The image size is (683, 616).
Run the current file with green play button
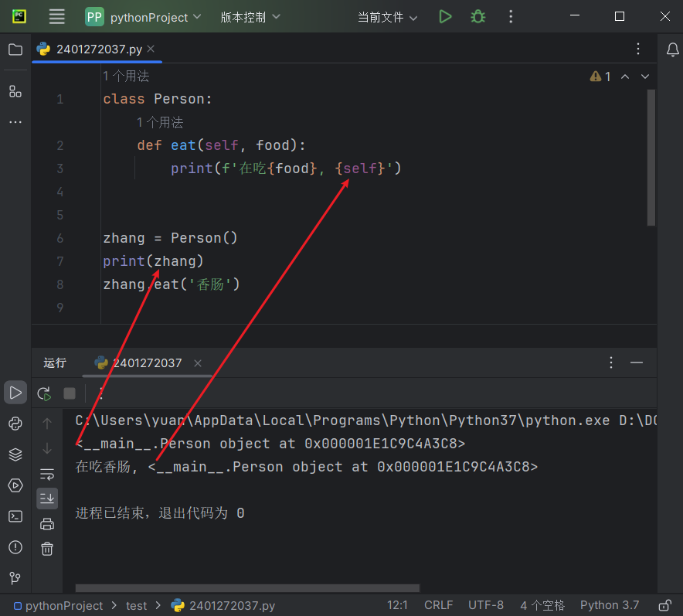pyautogui.click(x=445, y=17)
